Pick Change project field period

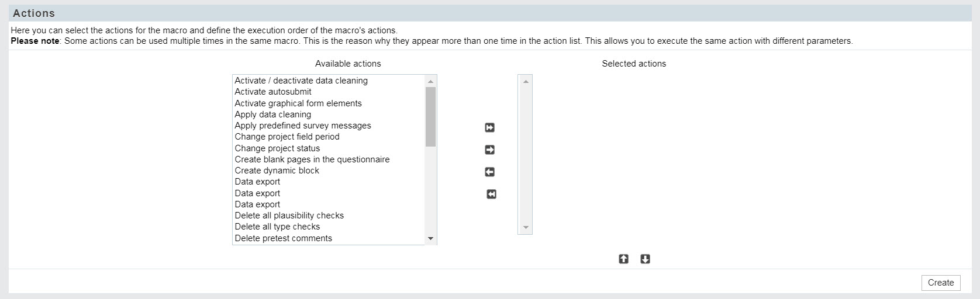pyautogui.click(x=287, y=137)
